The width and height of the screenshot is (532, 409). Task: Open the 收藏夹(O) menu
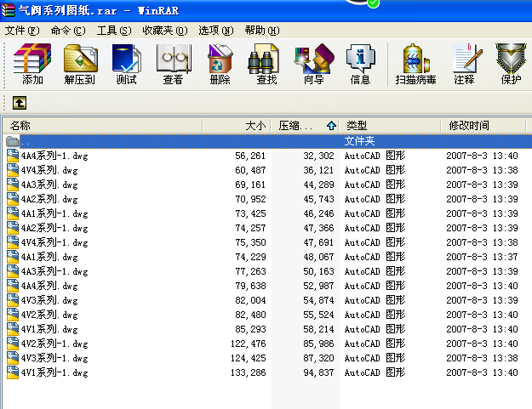click(165, 31)
